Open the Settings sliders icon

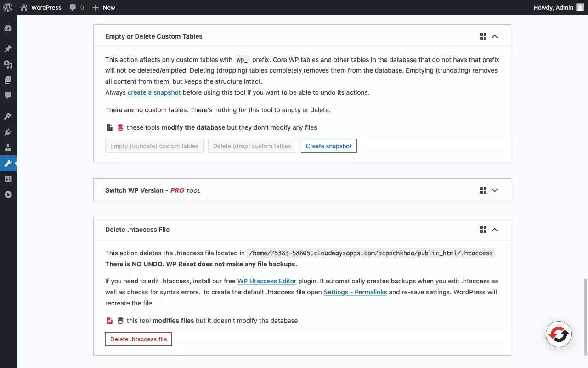pos(8,179)
